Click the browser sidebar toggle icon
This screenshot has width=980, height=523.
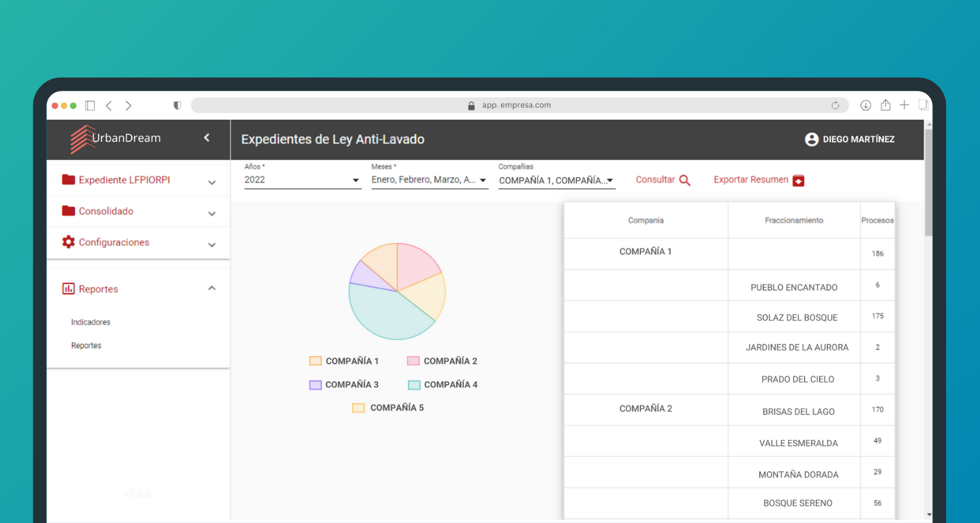tap(90, 105)
